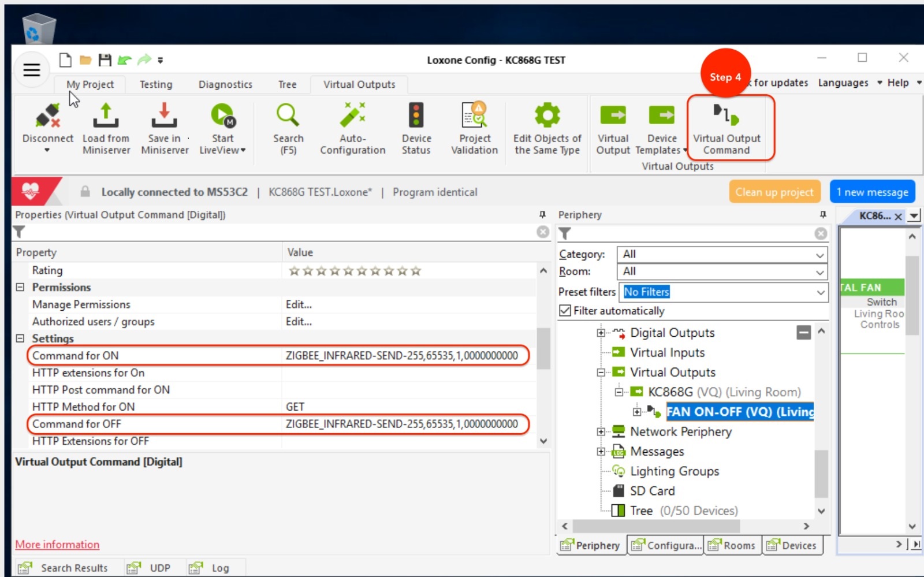Click Load from Miniserver icon
Screen dimensions: 924x577
106,116
